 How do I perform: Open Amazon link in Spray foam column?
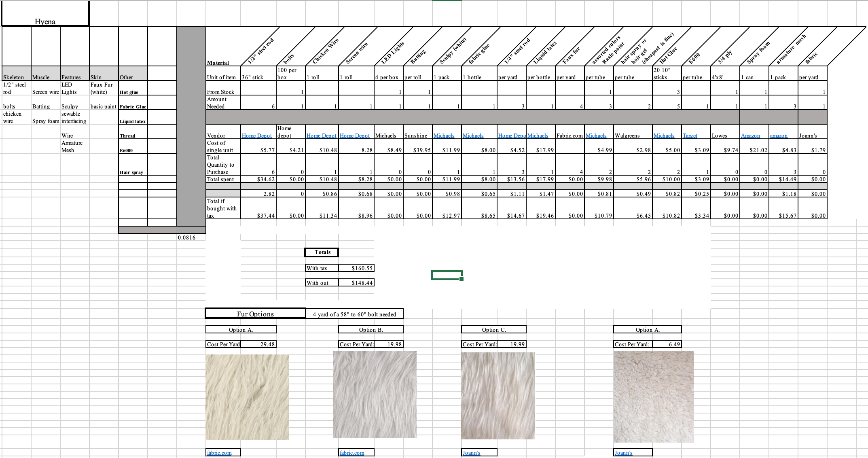750,136
